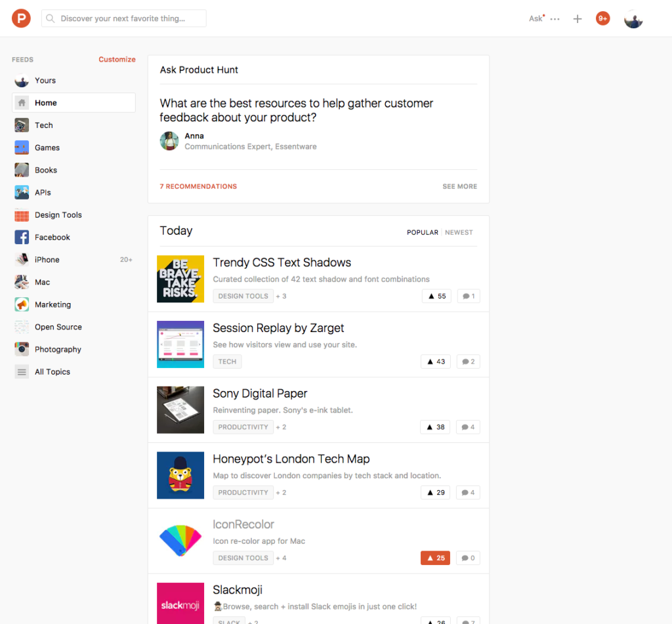Click Design Tools tag on IconRecolor
672x624 pixels.
click(x=243, y=558)
